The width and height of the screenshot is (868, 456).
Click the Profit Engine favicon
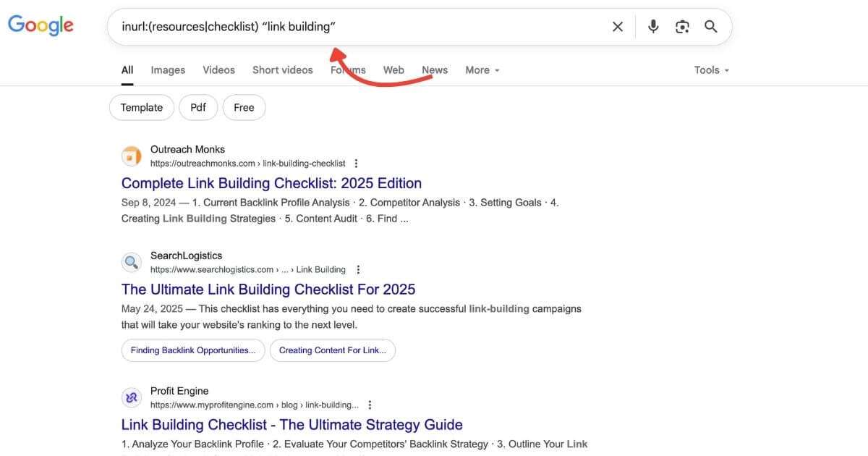coord(131,397)
